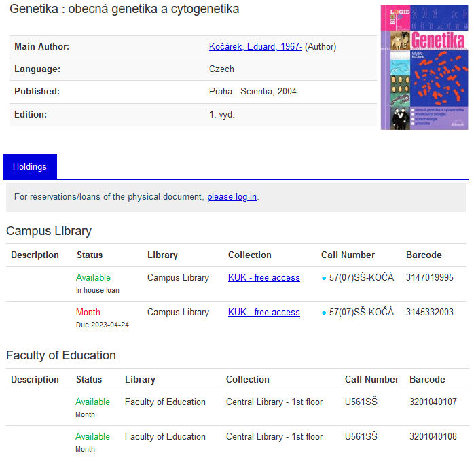Click 'Call Number' header in Campus Library table
This screenshot has width=476, height=462.
pos(348,255)
